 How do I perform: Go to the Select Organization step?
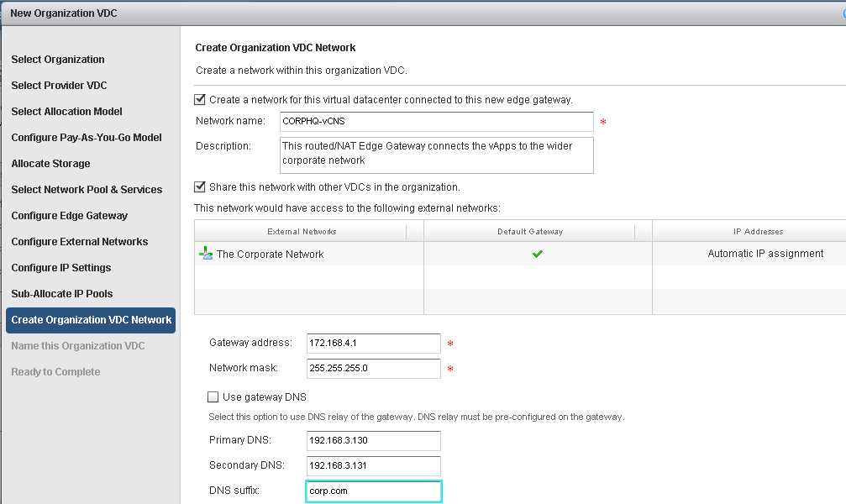(57, 60)
